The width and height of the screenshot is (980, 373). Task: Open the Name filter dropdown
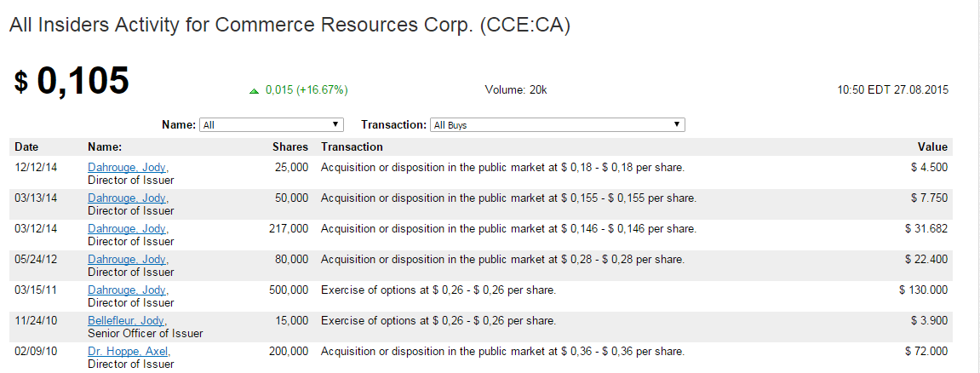(271, 125)
